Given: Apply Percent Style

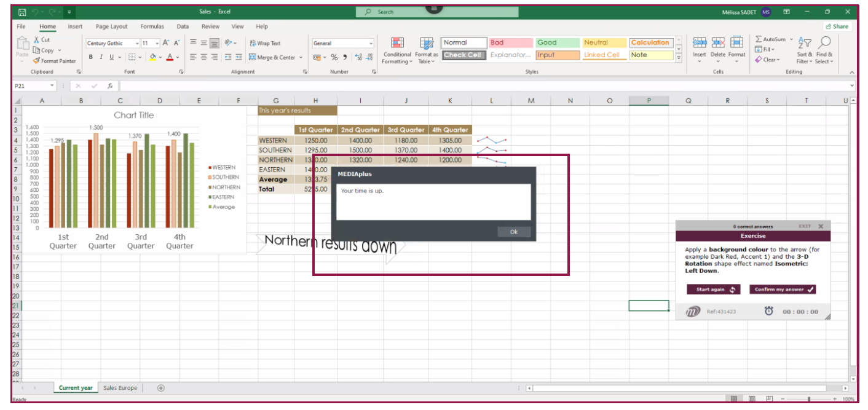Looking at the screenshot, I should coord(334,57).
